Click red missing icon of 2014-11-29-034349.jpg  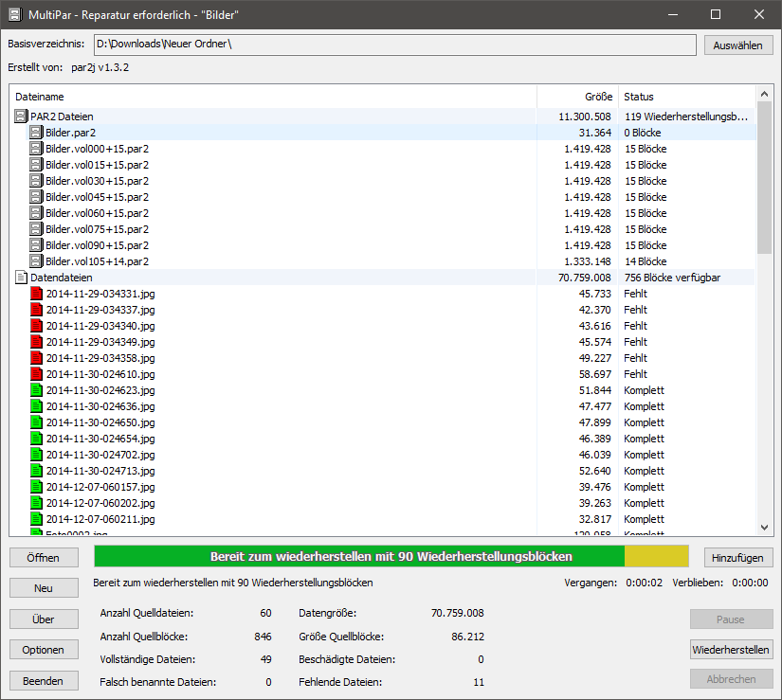(36, 342)
